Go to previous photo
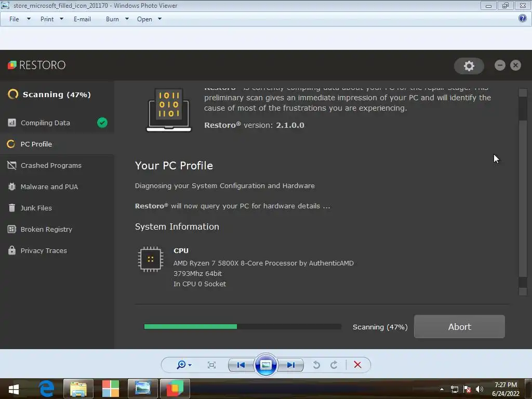This screenshot has height=399, width=532. [241, 365]
